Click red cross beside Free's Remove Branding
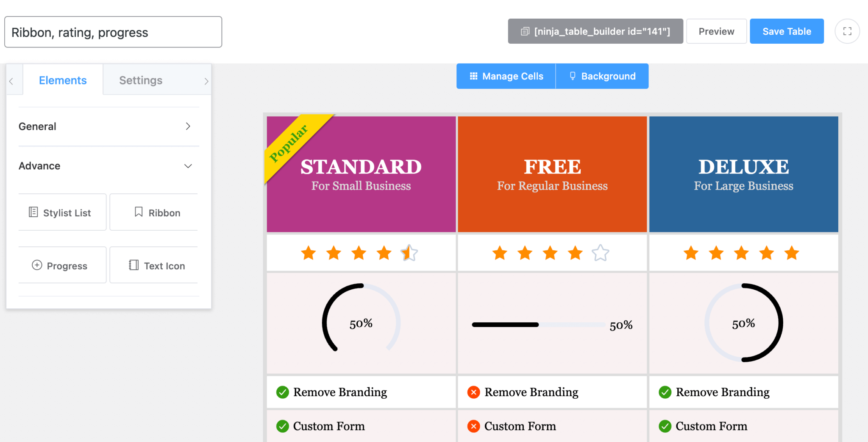The image size is (868, 442). [x=473, y=392]
